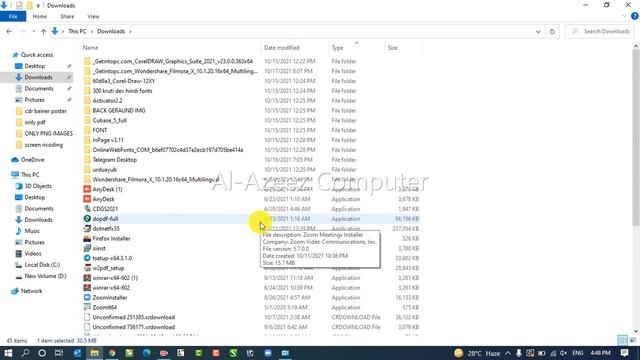640x360 pixels.
Task: Select the dopdf-full installer icon
Action: (x=87, y=219)
